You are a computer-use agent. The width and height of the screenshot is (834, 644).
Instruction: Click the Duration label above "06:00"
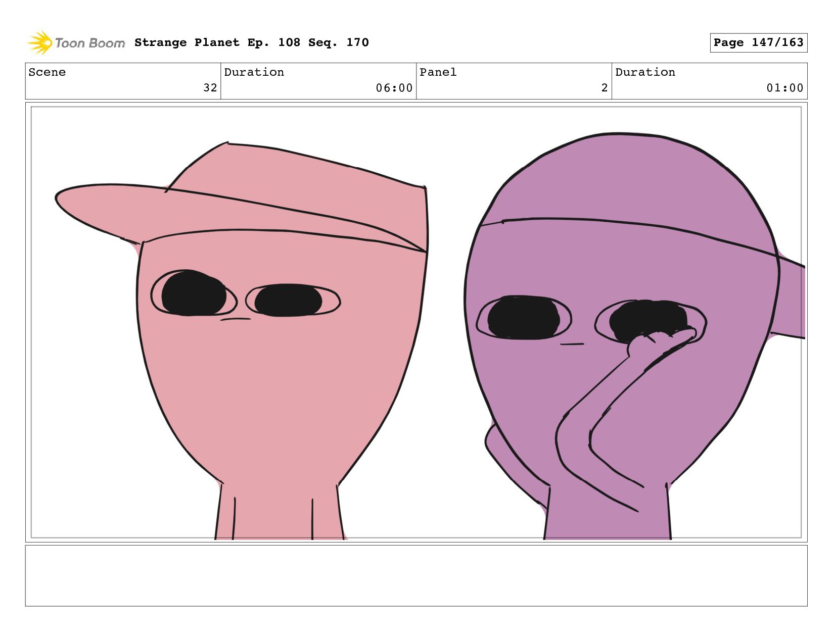[x=254, y=72]
